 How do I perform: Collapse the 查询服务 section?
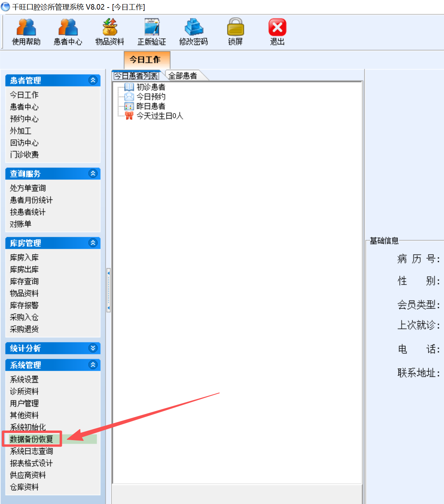[x=93, y=174]
